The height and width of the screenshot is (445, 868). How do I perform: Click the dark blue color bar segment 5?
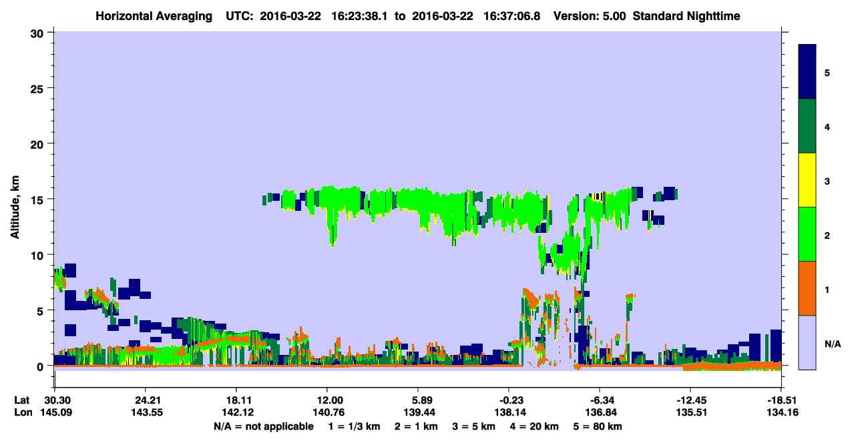pyautogui.click(x=807, y=72)
